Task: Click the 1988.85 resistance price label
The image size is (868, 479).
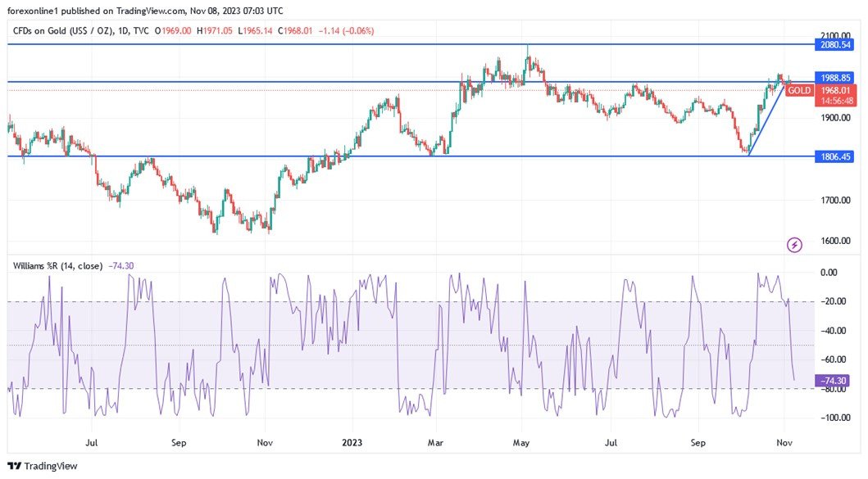Action: click(x=834, y=77)
